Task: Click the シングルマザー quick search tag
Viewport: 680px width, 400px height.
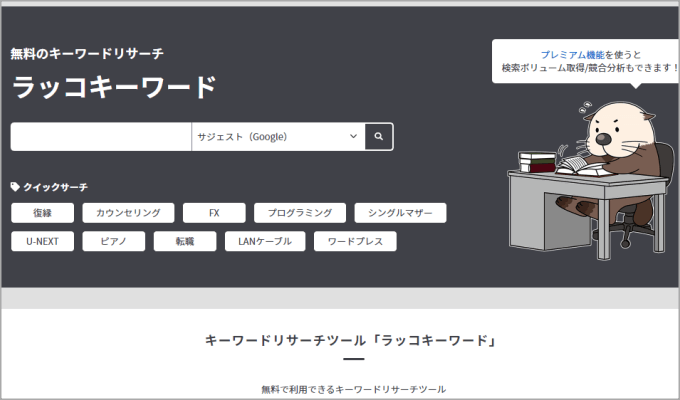Action: (x=400, y=213)
